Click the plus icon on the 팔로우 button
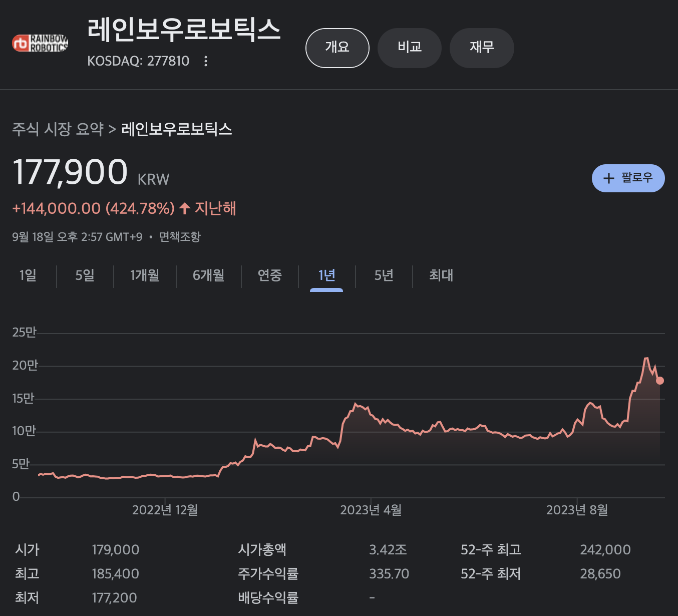This screenshot has width=678, height=616. click(608, 178)
